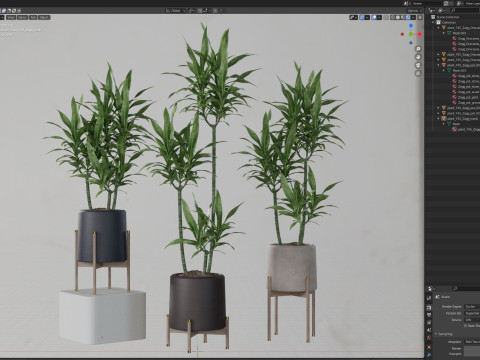The height and width of the screenshot is (360, 480).
Task: Click the red X axis on navigation gizmo
Action: click(419, 34)
